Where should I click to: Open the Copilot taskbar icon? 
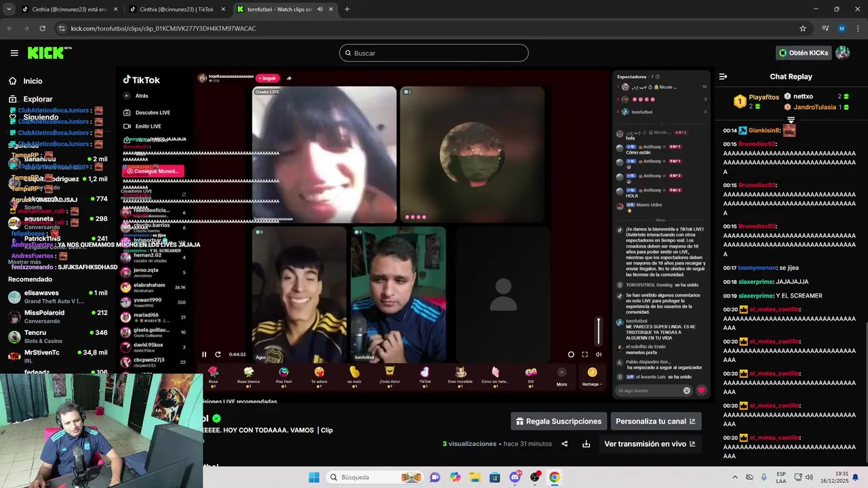455,477
